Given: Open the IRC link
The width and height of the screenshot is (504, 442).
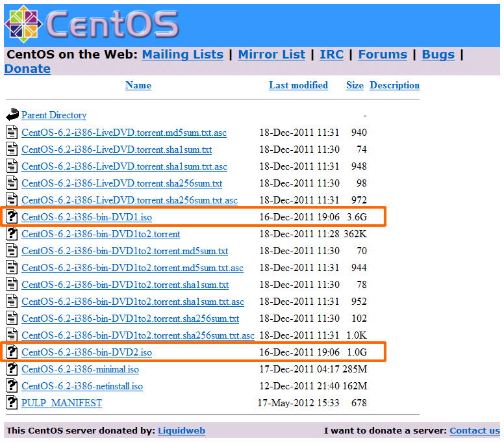Looking at the screenshot, I should pos(331,55).
